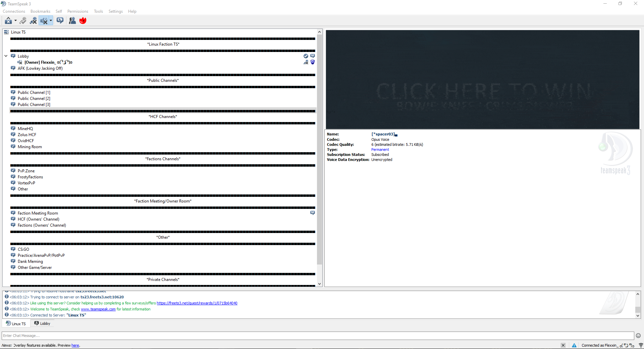
Task: Click the overlay preview 'here' link
Action: pyautogui.click(x=75, y=345)
